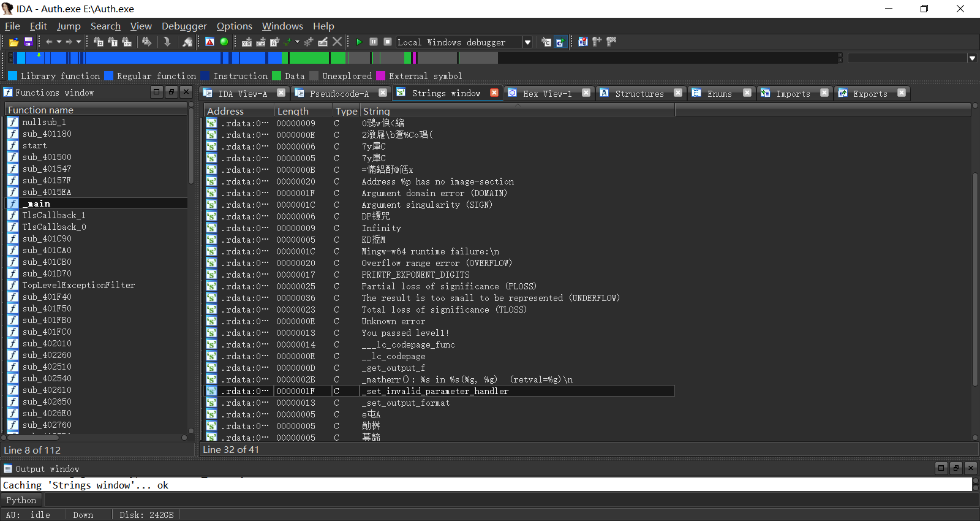Click the DATA insert toolbar icon
980x521 pixels.
click(261, 42)
